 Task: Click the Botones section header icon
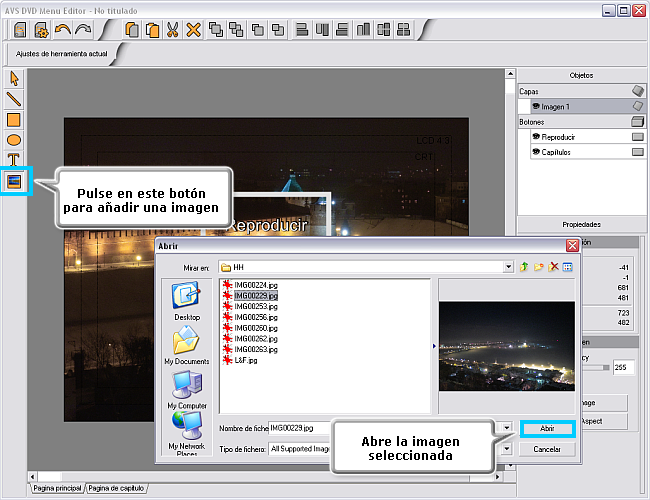click(638, 121)
